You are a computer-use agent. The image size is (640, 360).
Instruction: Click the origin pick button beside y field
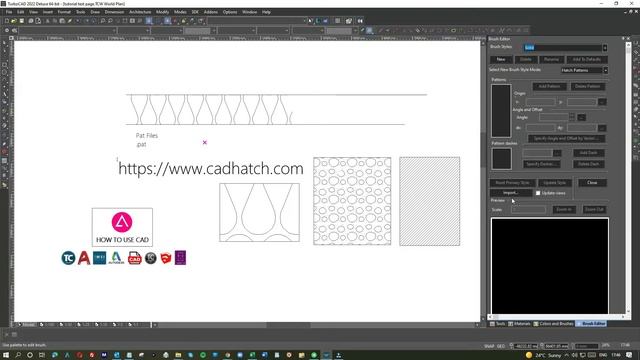pos(602,102)
